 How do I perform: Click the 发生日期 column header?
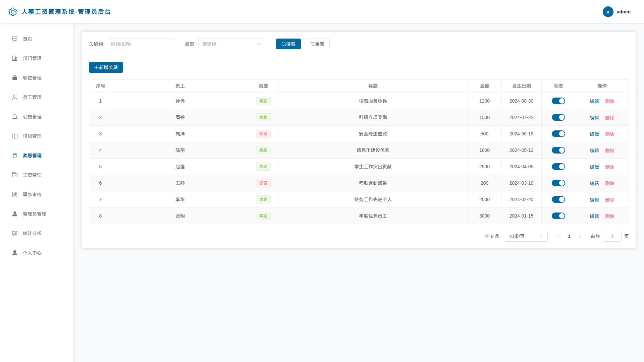click(x=521, y=86)
